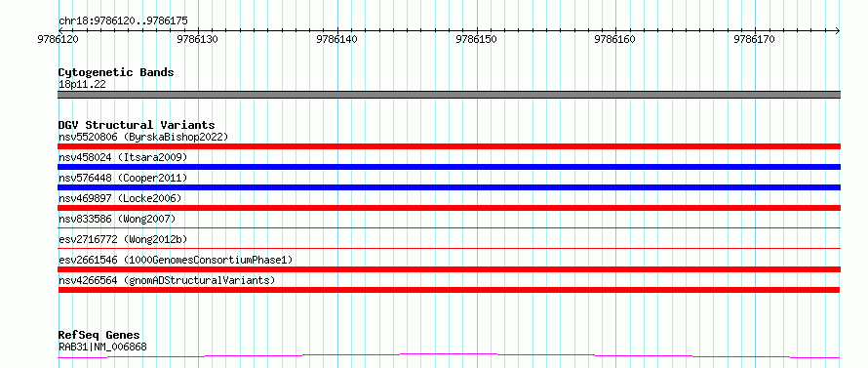Click the blue bar for nsv458024

click(x=449, y=167)
